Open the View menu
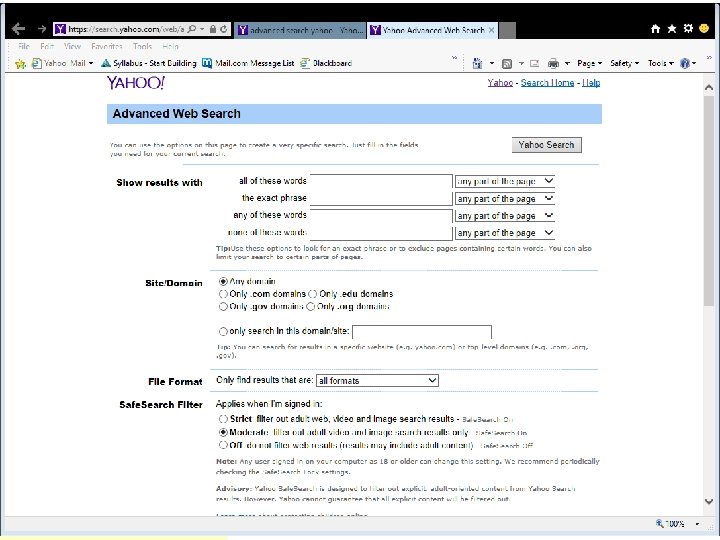This screenshot has width=720, height=540. click(73, 46)
